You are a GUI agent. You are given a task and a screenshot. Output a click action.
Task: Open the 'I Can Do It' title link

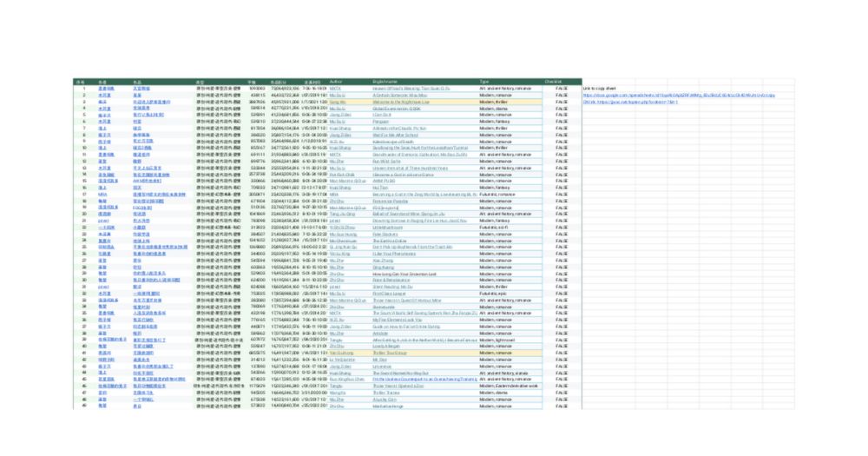[382, 116]
